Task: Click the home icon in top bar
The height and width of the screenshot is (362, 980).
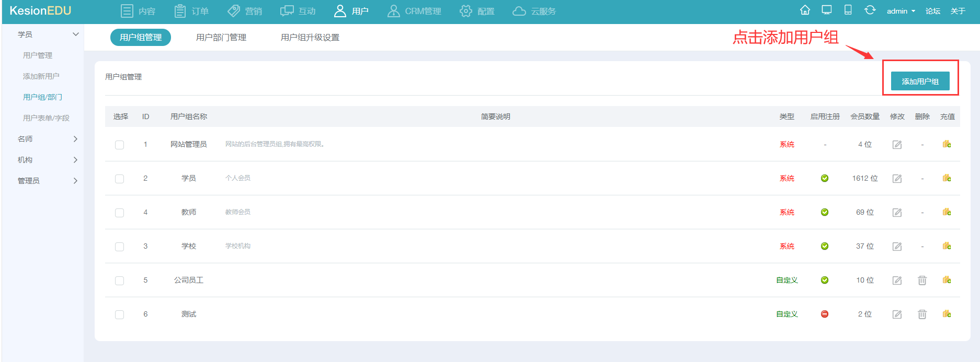Action: pyautogui.click(x=805, y=10)
